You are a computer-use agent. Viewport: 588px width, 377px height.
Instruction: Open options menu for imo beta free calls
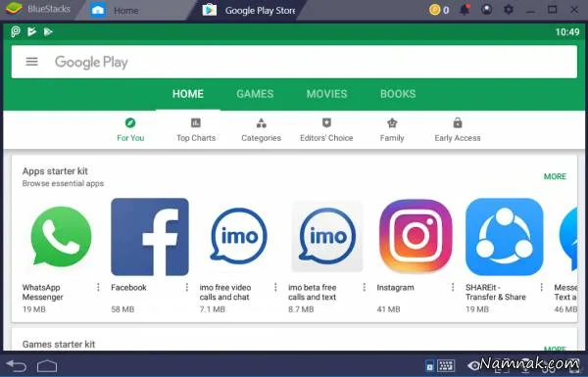(x=365, y=287)
